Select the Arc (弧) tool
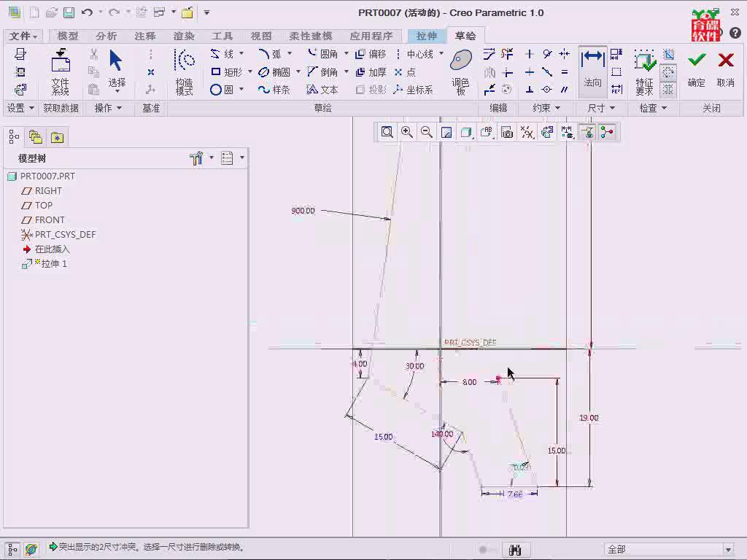Screen dimensions: 747x560 (270, 54)
